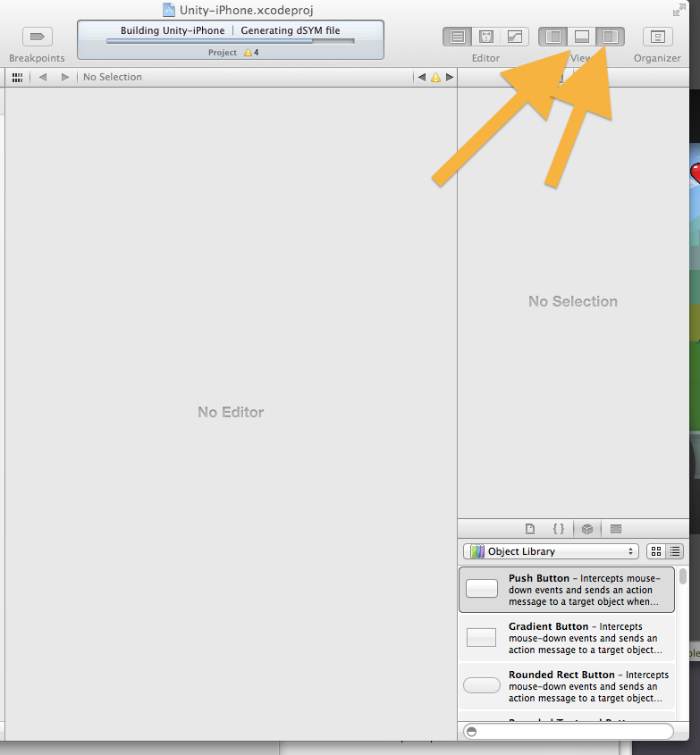Switch to the Assistant editor
This screenshot has width=700, height=755.
click(486, 37)
